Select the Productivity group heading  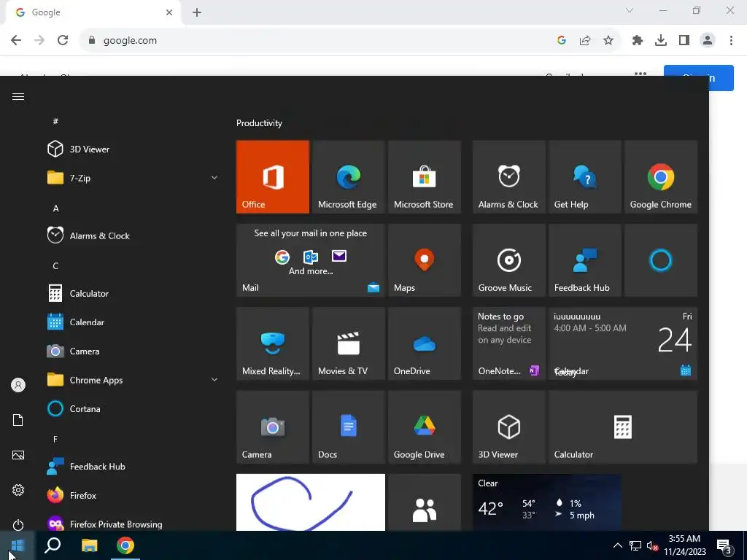[259, 123]
